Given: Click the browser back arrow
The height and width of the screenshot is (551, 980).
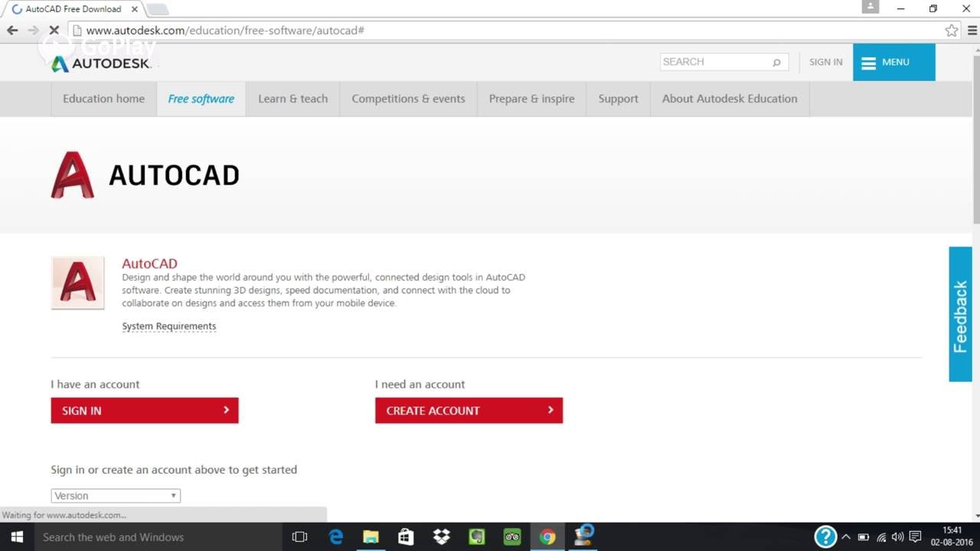Looking at the screenshot, I should [12, 31].
